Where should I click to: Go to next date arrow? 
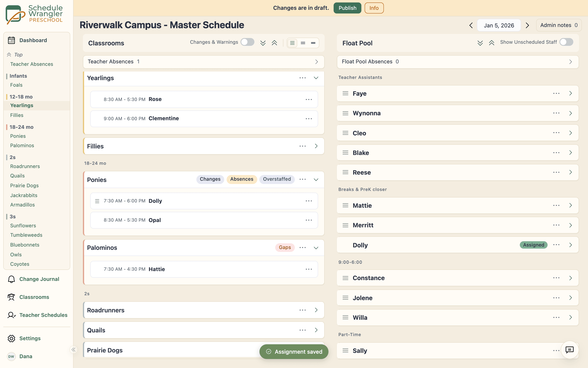[x=527, y=25]
